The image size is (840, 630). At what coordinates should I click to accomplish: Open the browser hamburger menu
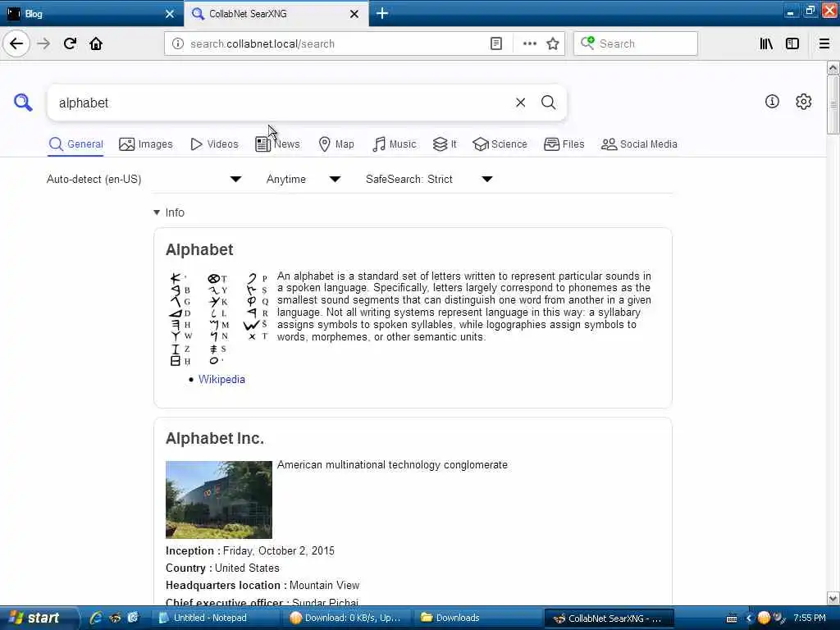click(x=824, y=43)
